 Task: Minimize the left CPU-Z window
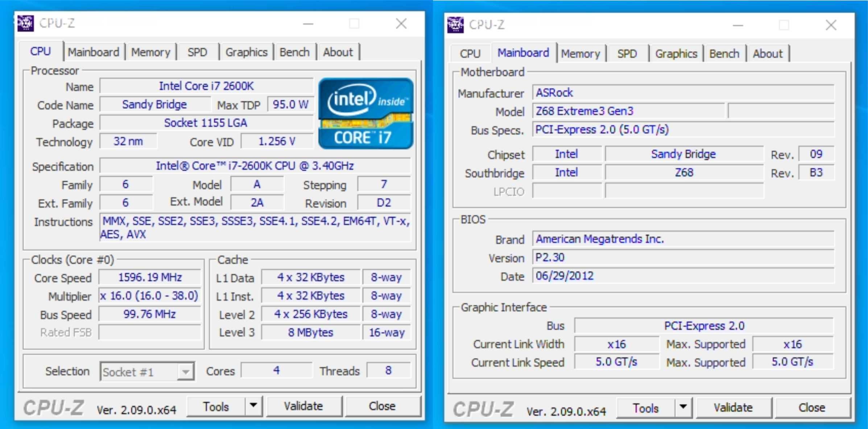308,24
